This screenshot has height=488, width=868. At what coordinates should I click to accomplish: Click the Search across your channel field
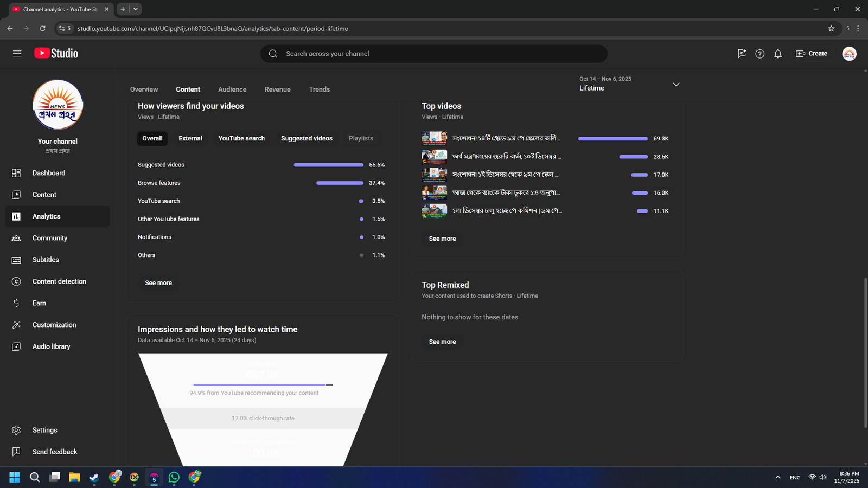[434, 54]
